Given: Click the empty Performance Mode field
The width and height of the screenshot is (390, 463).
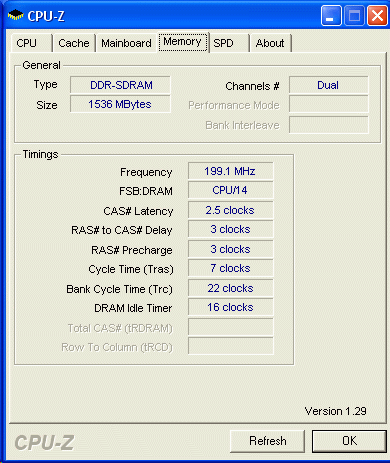Looking at the screenshot, I should 329,105.
